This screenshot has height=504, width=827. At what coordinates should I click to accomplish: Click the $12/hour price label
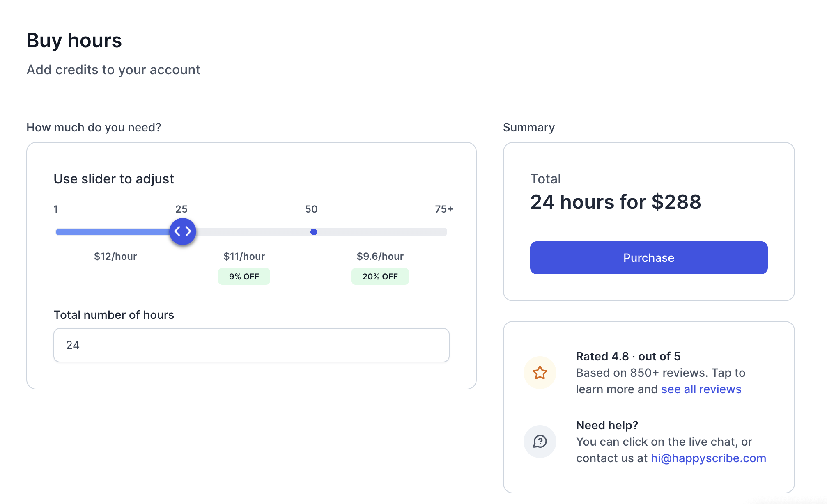(115, 257)
